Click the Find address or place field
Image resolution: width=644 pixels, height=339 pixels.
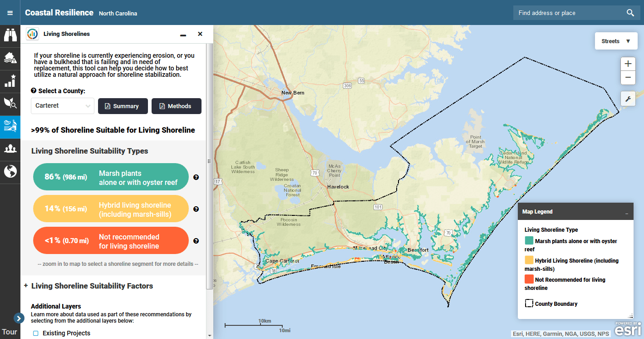[567, 13]
